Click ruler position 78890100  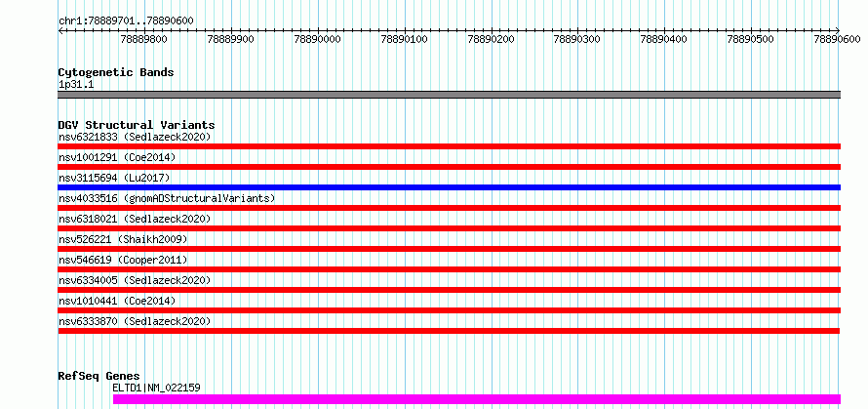coord(404,39)
